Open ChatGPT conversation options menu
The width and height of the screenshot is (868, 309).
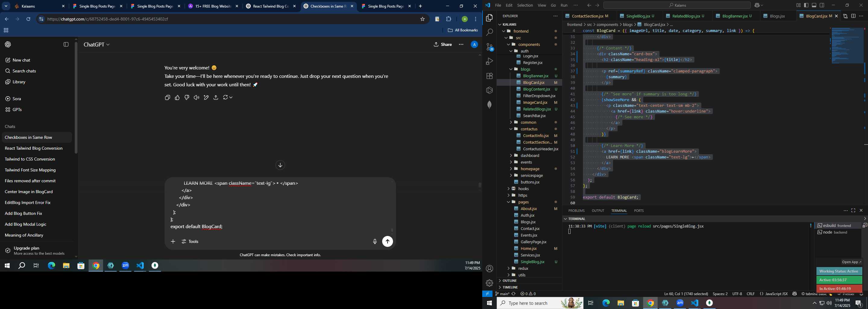[x=461, y=45]
